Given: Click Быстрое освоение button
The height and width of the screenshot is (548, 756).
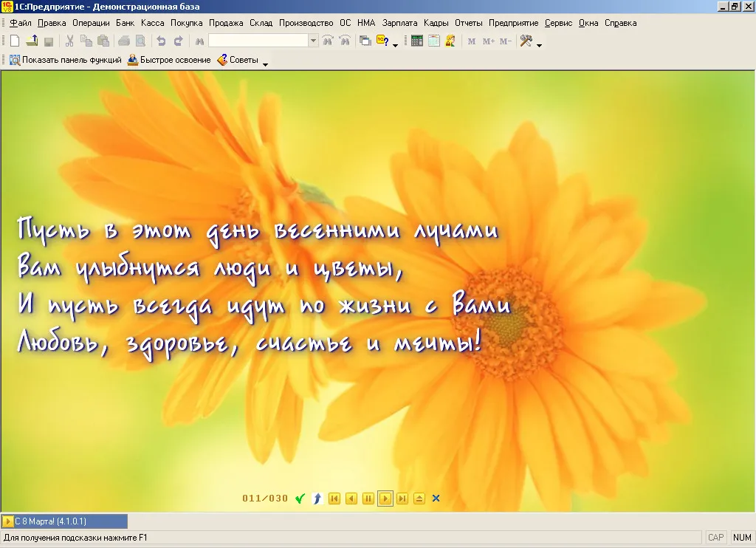Looking at the screenshot, I should [169, 60].
